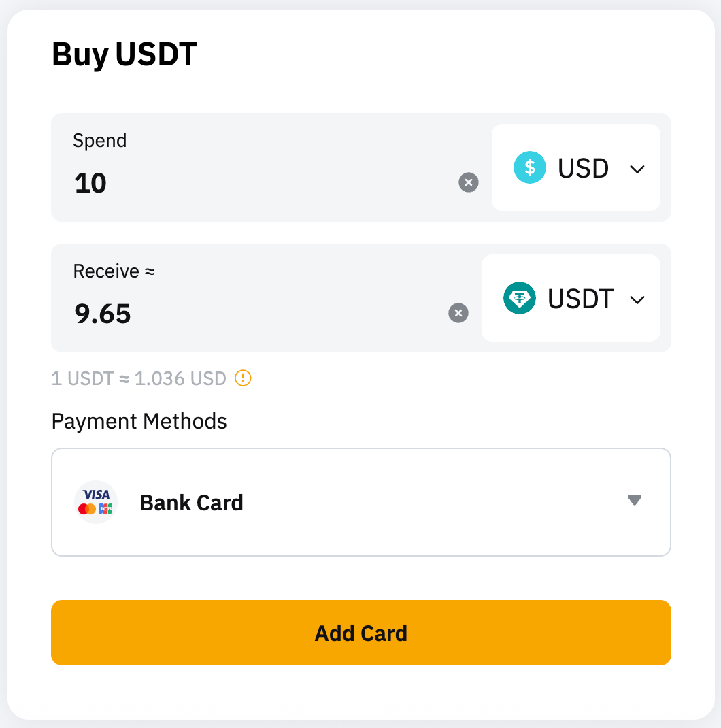This screenshot has width=721, height=728.
Task: Expand the Bank Card payment method arrow
Action: pyautogui.click(x=635, y=501)
